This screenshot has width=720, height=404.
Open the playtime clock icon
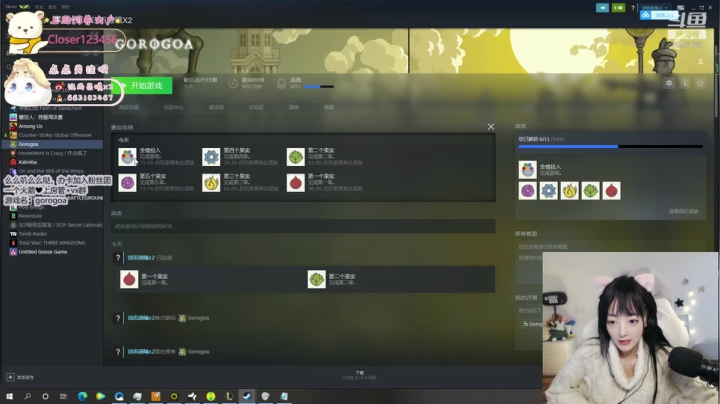(233, 84)
